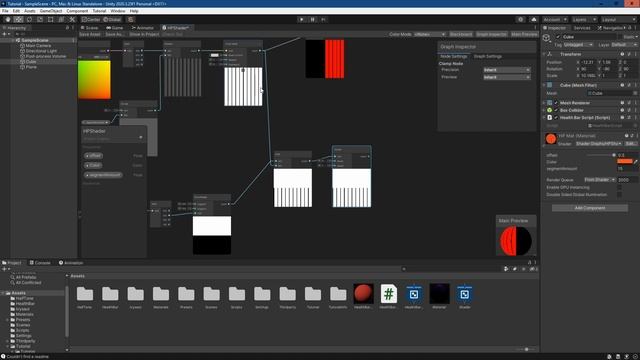Collapse the Transform component foldout
This screenshot has width=640, height=360.
point(544,54)
